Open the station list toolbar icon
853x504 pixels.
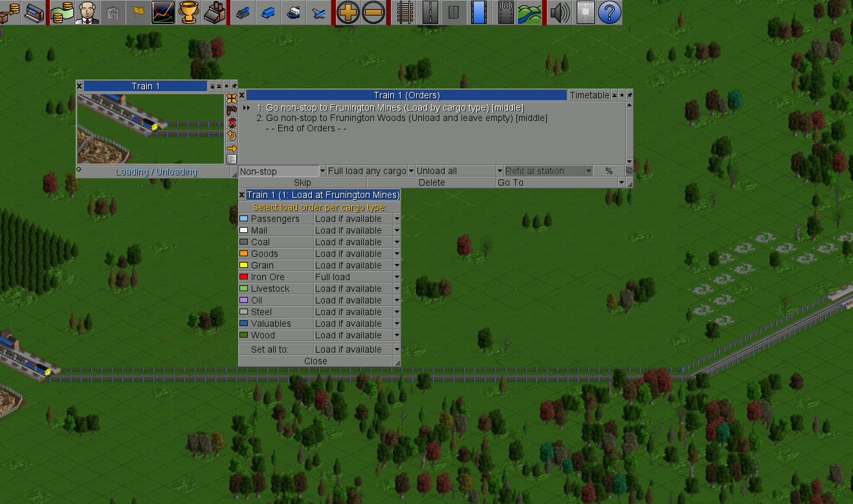[34, 12]
